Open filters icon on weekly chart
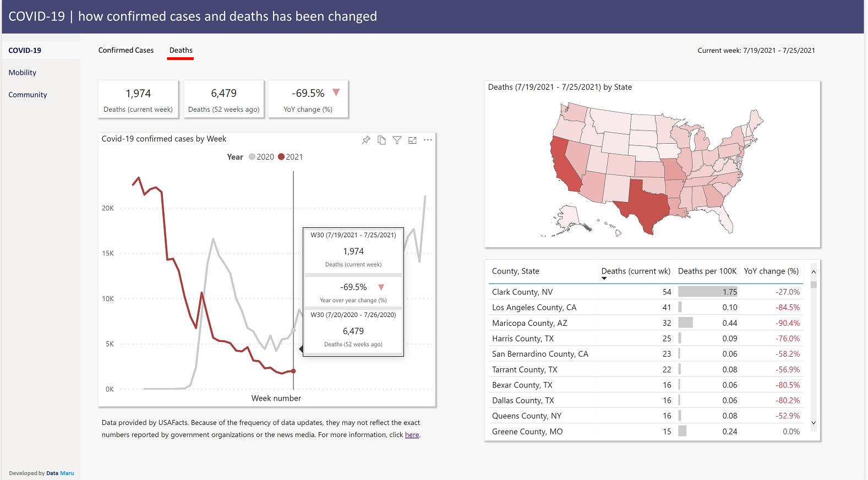The width and height of the screenshot is (868, 480). 397,140
